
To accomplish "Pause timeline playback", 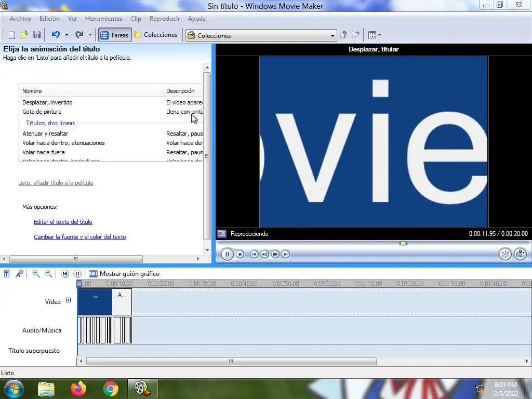I will [x=77, y=273].
